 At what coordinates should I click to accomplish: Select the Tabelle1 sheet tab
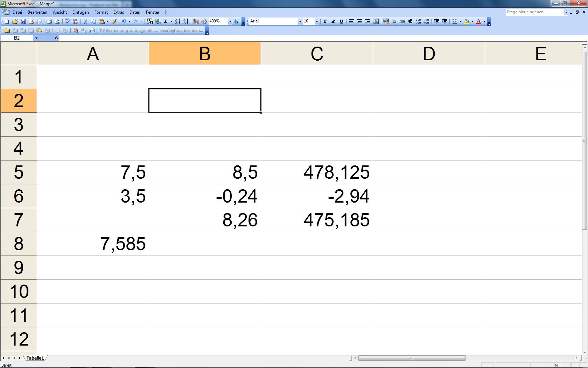(x=35, y=358)
